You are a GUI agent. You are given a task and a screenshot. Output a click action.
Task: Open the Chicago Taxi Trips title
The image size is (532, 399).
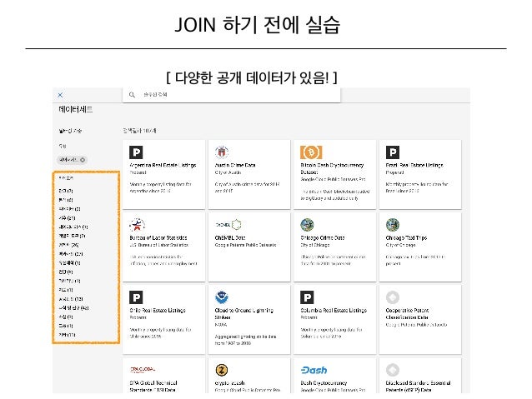tap(406, 238)
